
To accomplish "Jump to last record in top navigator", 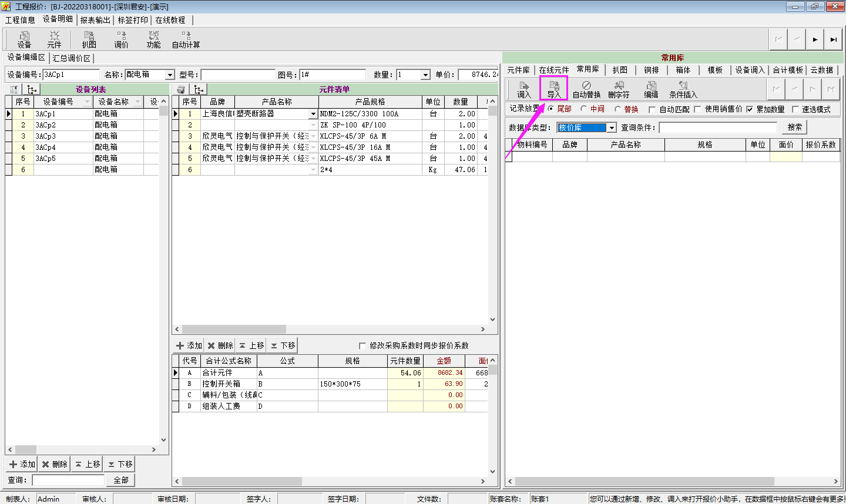I will click(x=833, y=39).
